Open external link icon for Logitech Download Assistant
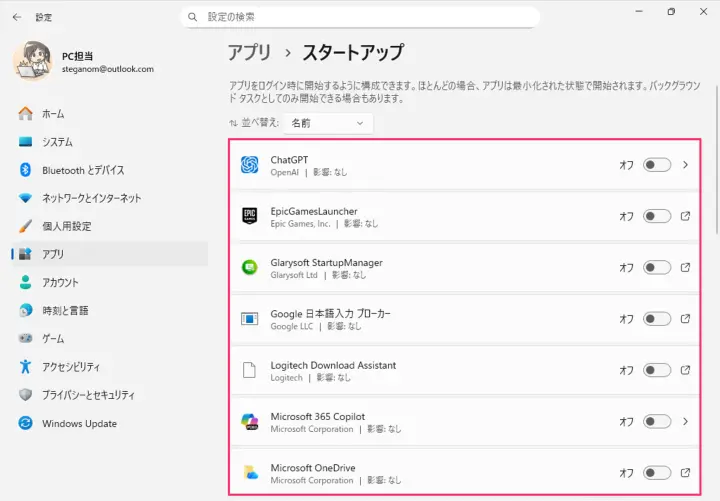Viewport: 720px width, 501px height. coord(685,370)
